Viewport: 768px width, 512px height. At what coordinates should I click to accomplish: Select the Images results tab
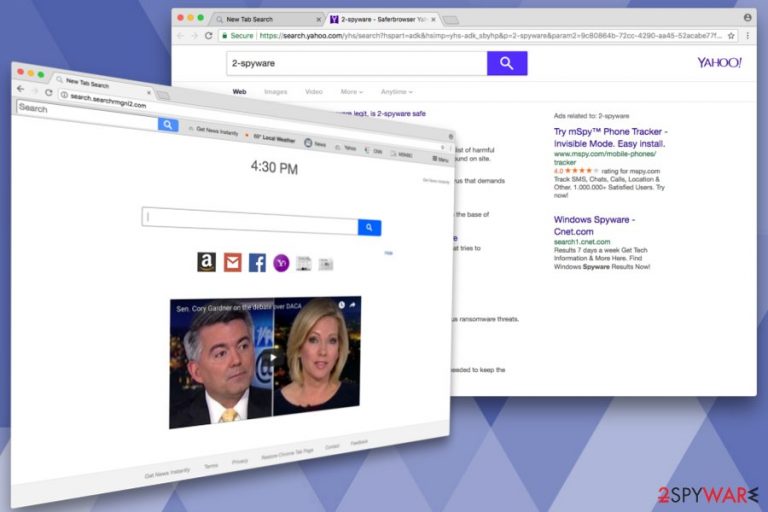coord(276,92)
